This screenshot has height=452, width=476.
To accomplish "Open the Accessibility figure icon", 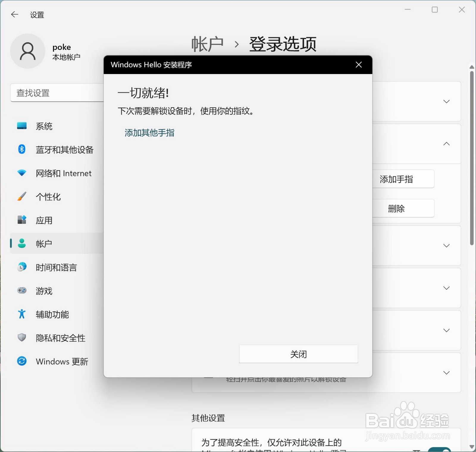I will click(22, 314).
